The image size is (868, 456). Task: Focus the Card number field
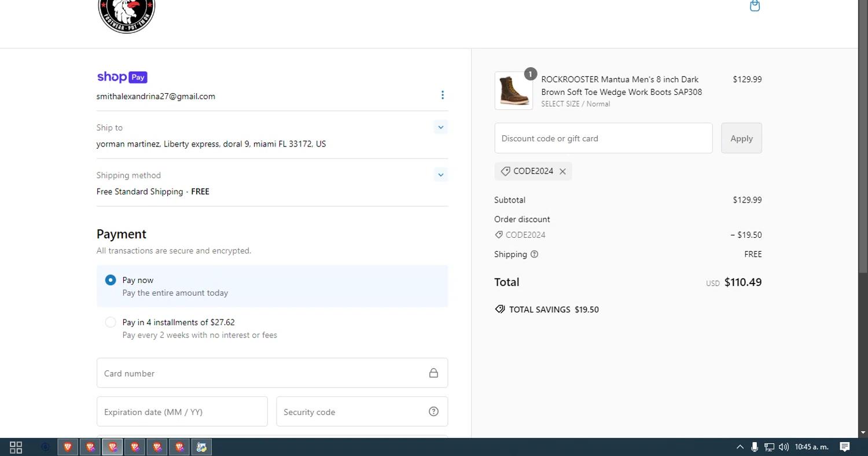click(272, 373)
